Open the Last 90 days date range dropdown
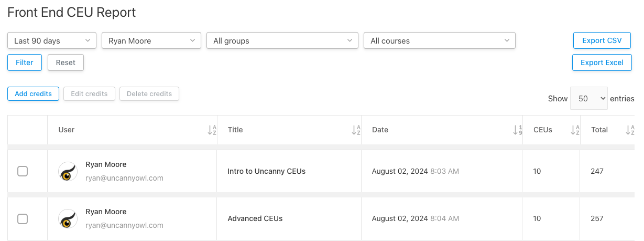The image size is (644, 241). (x=52, y=41)
